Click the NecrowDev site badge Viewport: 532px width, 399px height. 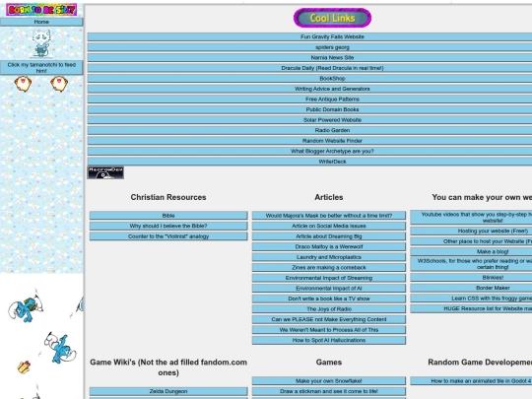click(x=105, y=172)
